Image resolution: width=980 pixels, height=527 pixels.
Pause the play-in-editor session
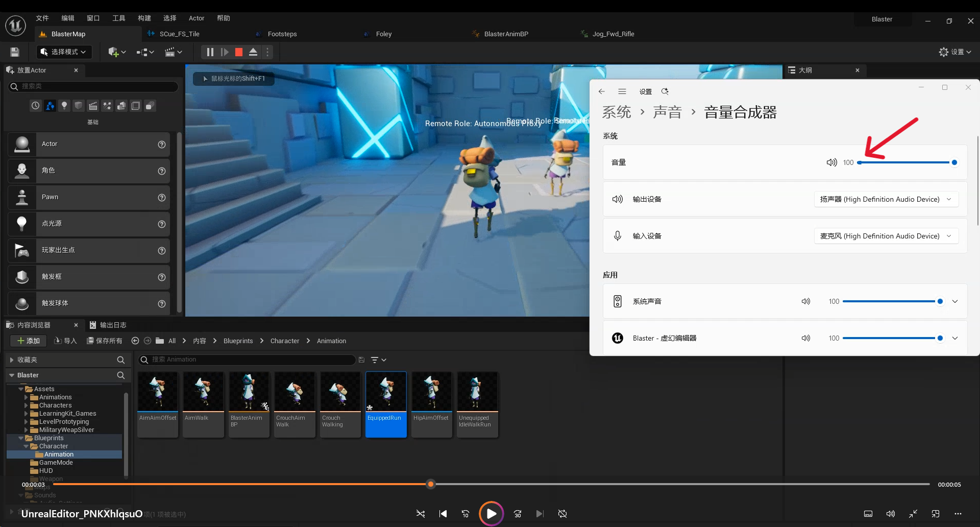210,52
